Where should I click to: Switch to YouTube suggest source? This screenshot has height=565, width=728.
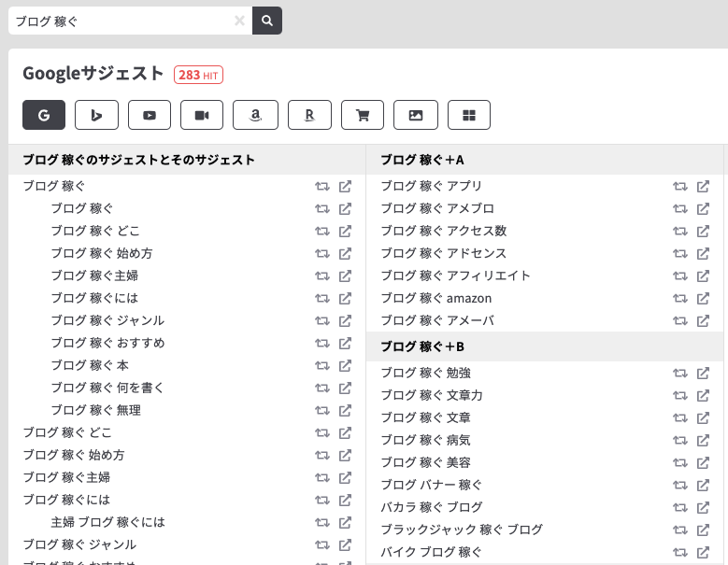tap(150, 115)
